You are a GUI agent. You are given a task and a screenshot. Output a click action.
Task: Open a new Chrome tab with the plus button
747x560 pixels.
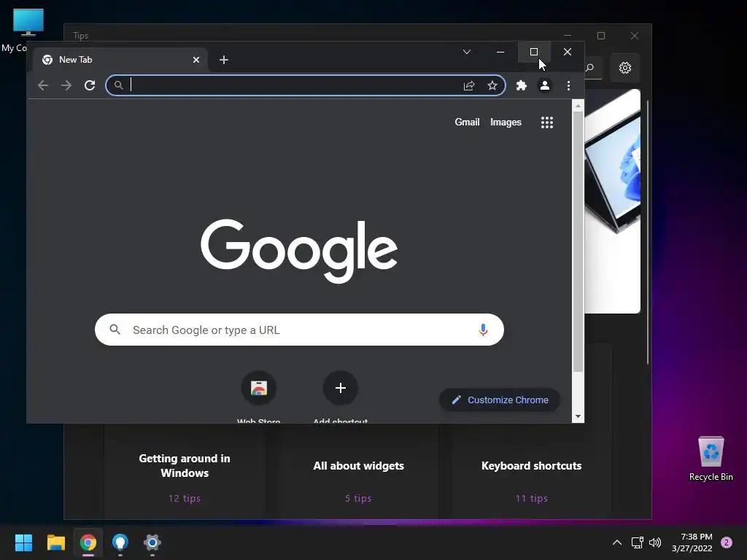[224, 60]
